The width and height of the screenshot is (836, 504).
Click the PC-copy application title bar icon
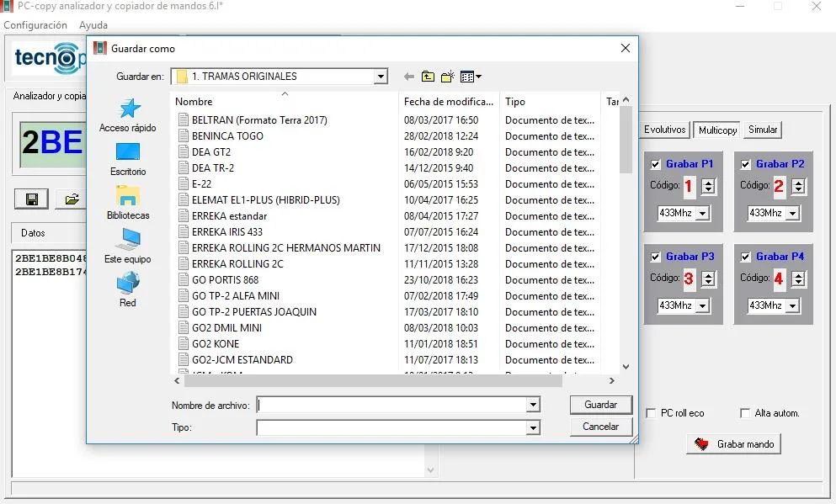tap(7, 7)
